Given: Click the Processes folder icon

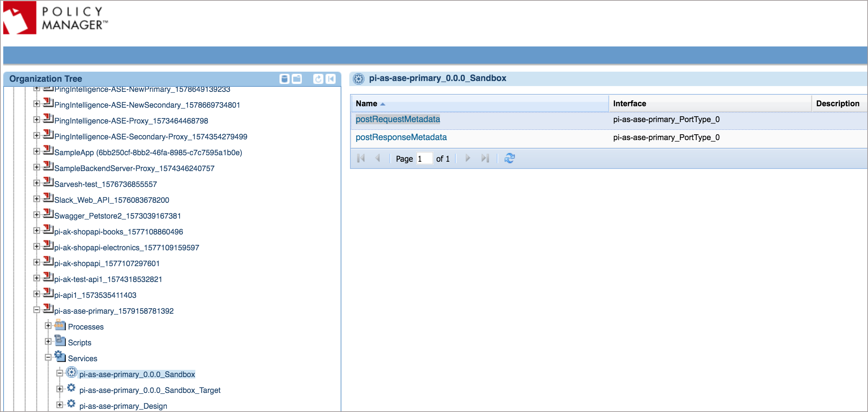Looking at the screenshot, I should tap(60, 325).
